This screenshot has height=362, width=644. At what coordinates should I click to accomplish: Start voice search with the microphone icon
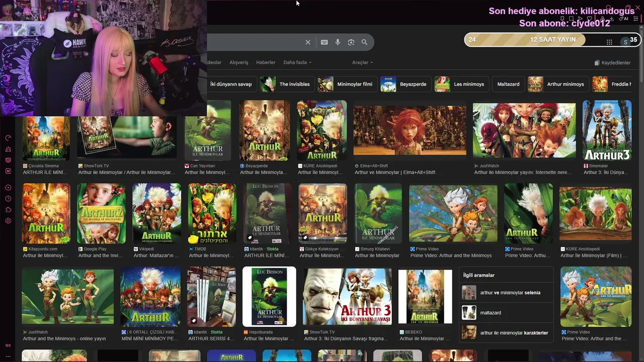click(x=338, y=42)
